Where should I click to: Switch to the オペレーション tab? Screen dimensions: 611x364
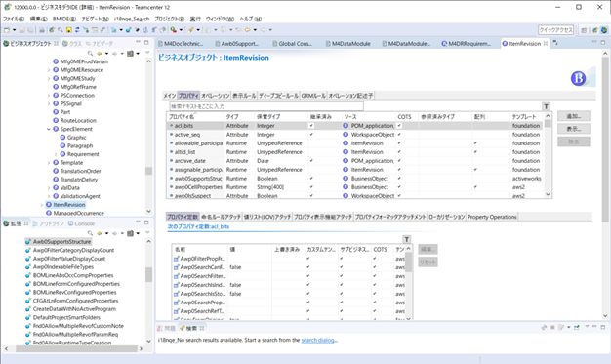point(215,96)
